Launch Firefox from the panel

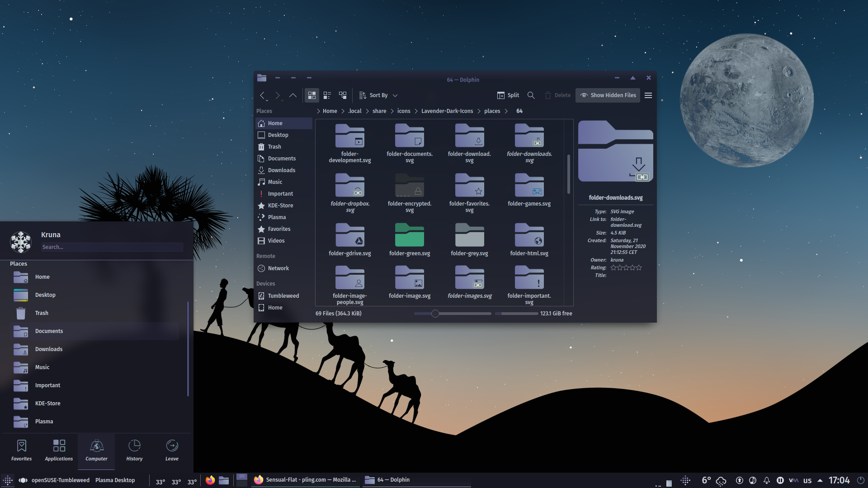(x=210, y=480)
